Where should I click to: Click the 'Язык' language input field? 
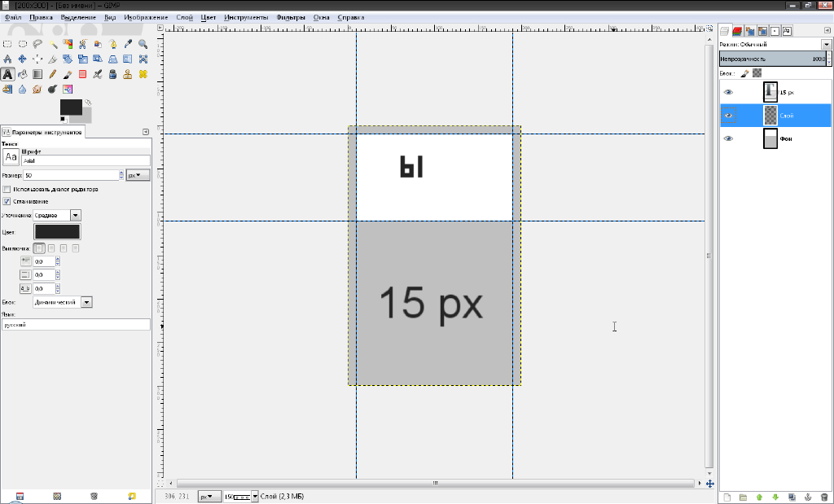point(76,324)
